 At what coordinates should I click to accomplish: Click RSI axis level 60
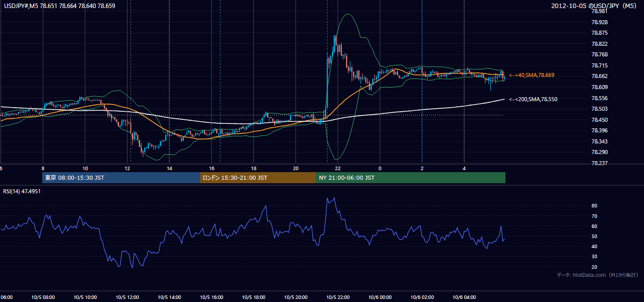coord(595,226)
